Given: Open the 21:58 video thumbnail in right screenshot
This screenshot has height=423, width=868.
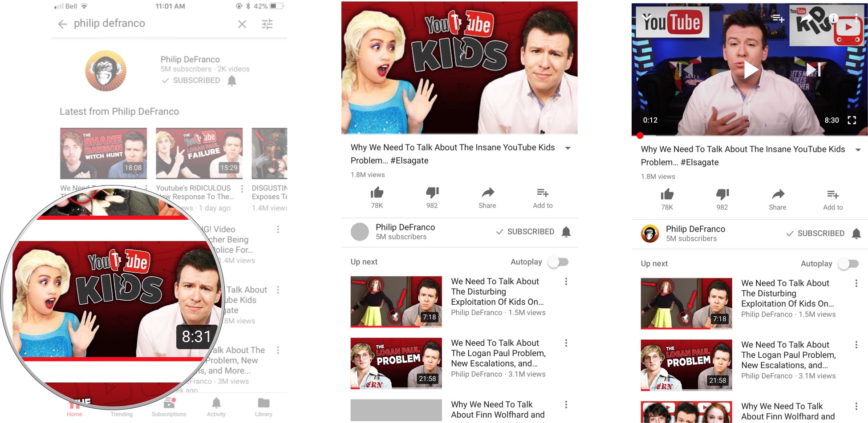Looking at the screenshot, I should click(686, 365).
